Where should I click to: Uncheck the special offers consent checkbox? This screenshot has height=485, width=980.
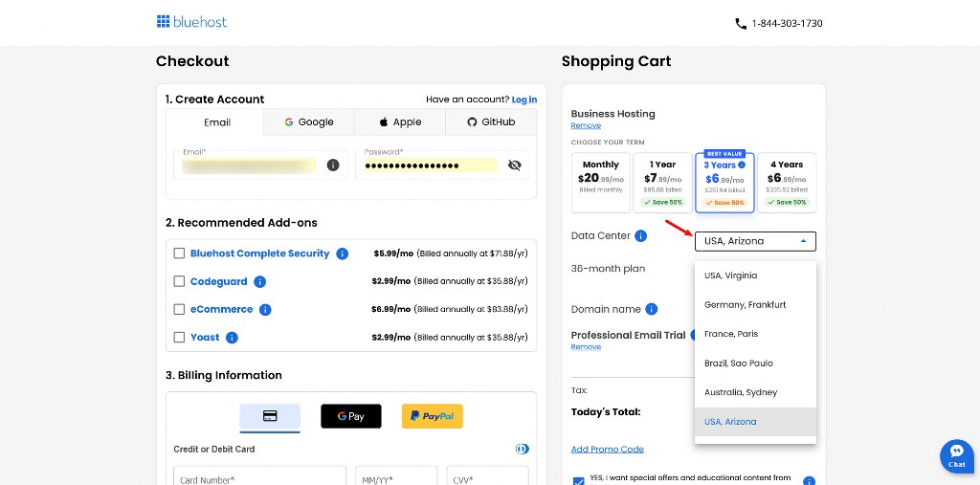(x=578, y=480)
